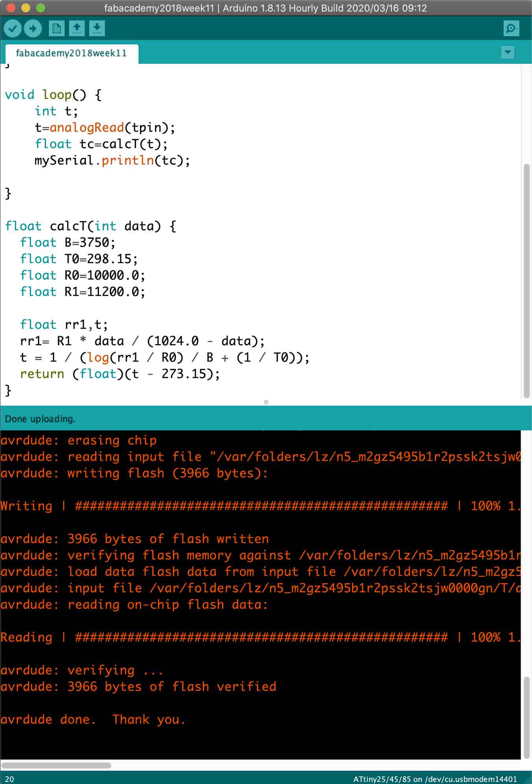This screenshot has height=784, width=532.
Task: Click the red close window button
Action: tap(11, 8)
